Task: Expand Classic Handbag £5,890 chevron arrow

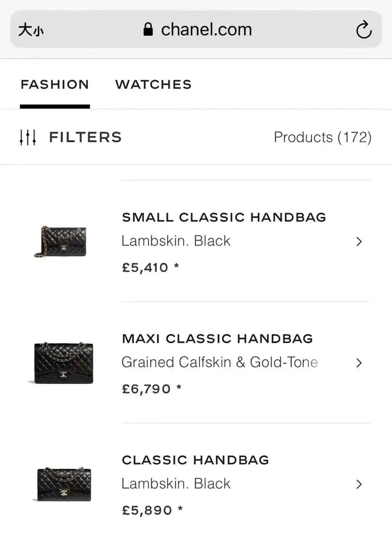Action: (359, 484)
